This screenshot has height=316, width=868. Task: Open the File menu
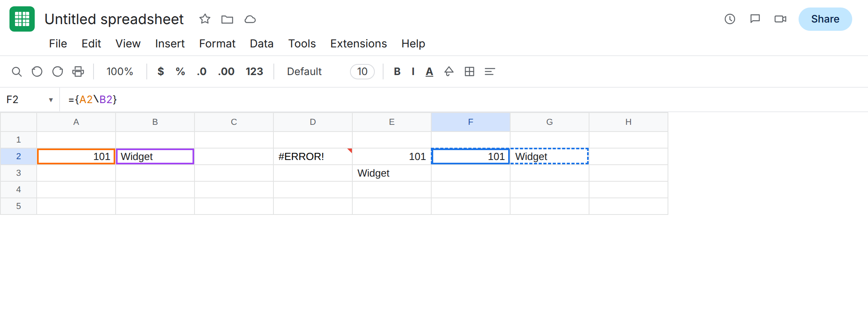[58, 43]
